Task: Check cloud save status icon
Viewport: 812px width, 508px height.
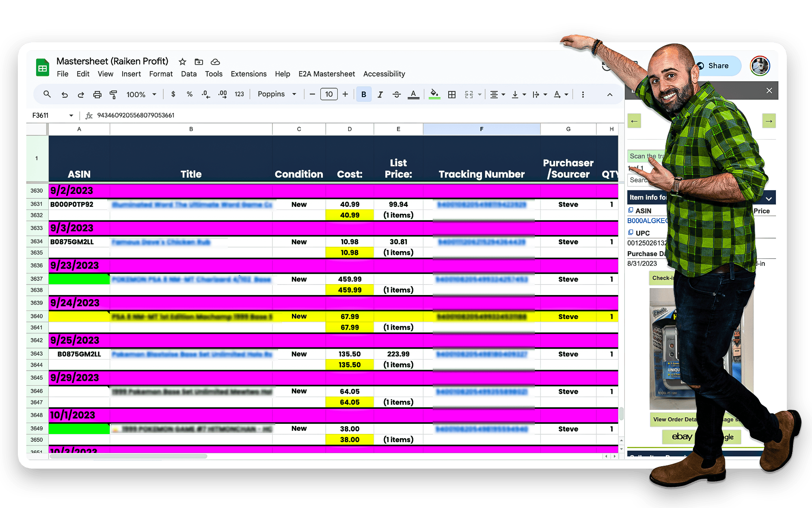Action: click(215, 62)
